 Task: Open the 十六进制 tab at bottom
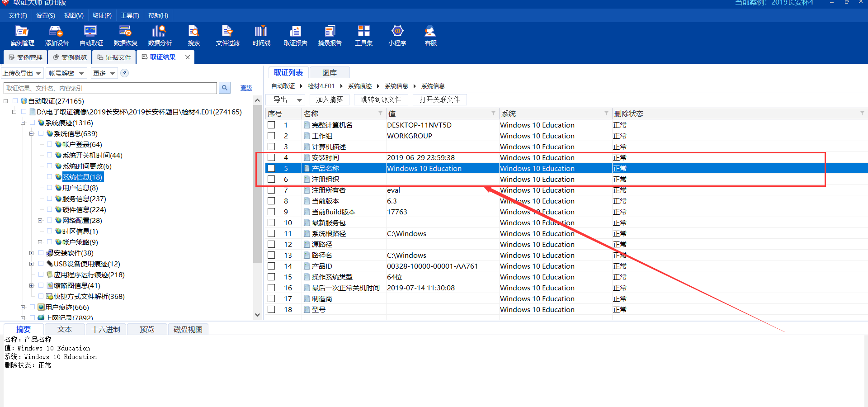(106, 329)
